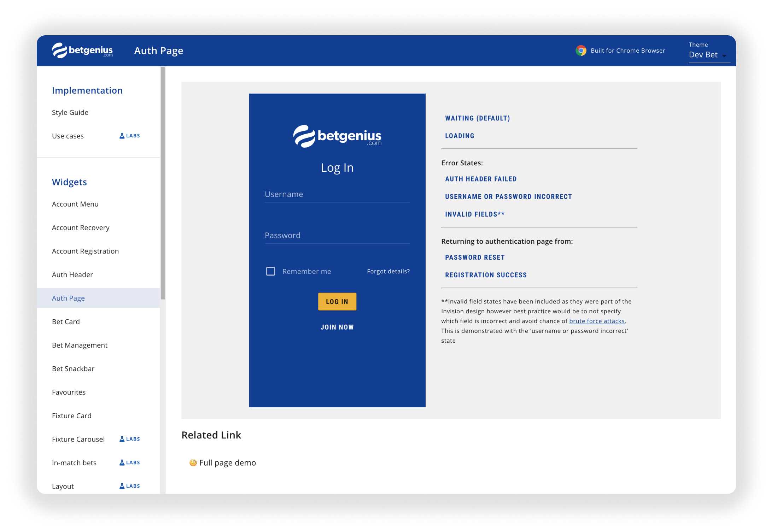Click the Full page demo link
The width and height of the screenshot is (777, 532).
point(227,462)
